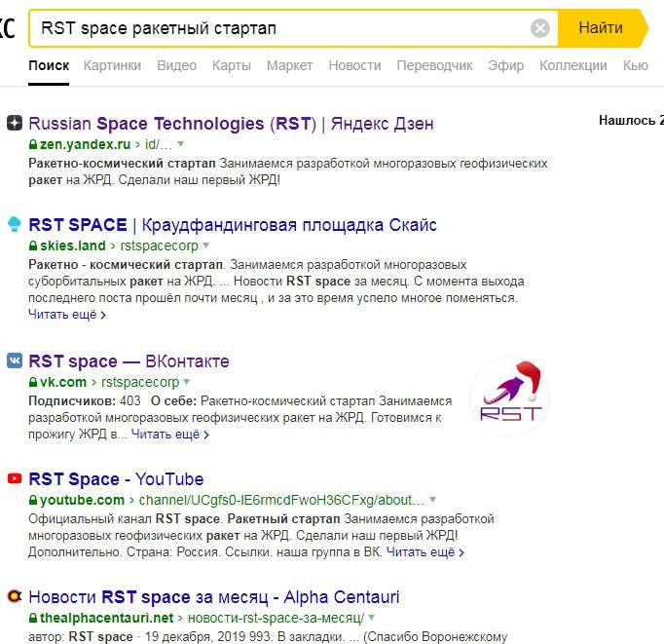Click lock icon beside vk.com
This screenshot has width=664, height=644.
pos(33,382)
